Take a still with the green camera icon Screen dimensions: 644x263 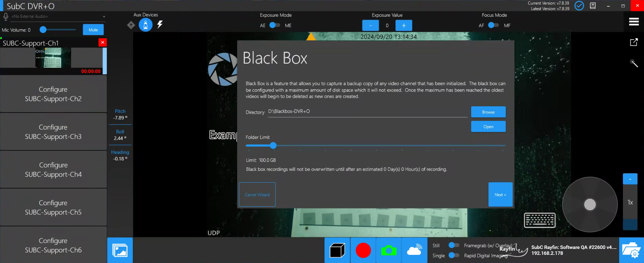(x=388, y=250)
